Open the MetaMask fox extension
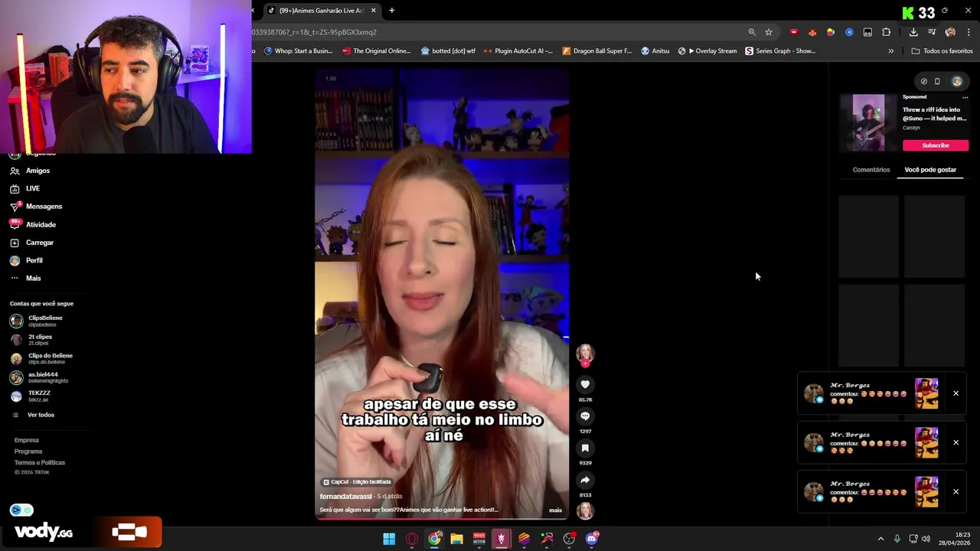980x551 pixels. tap(812, 32)
